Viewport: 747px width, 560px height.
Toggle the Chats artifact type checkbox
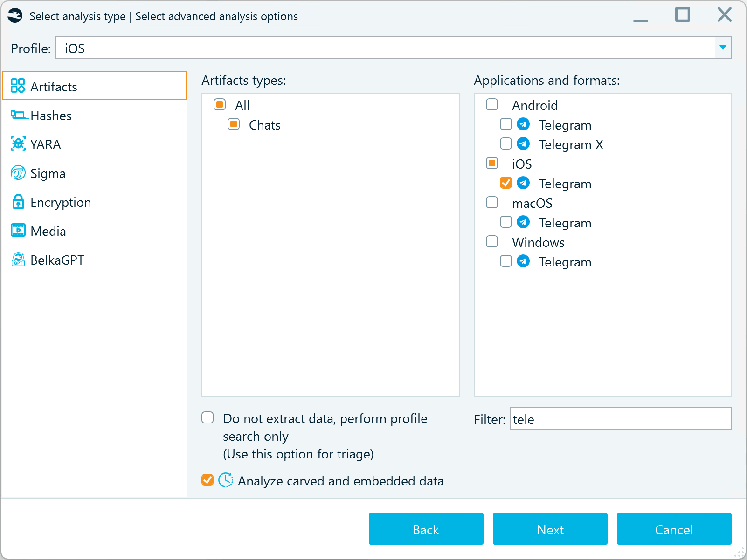click(x=234, y=124)
